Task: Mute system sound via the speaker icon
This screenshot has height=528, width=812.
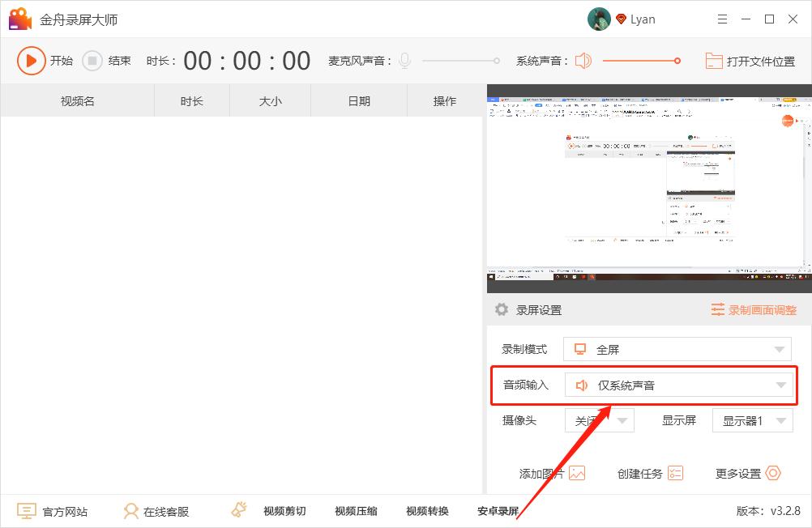Action: tap(583, 60)
